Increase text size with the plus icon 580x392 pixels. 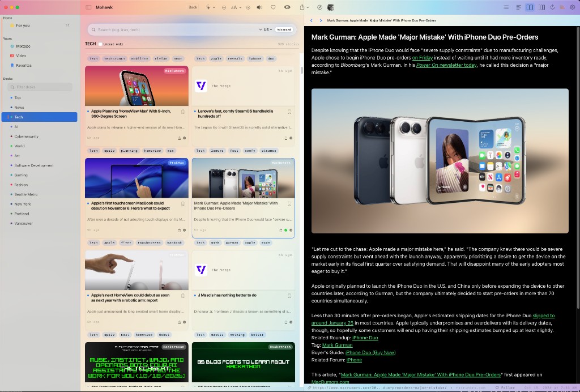coord(248,7)
